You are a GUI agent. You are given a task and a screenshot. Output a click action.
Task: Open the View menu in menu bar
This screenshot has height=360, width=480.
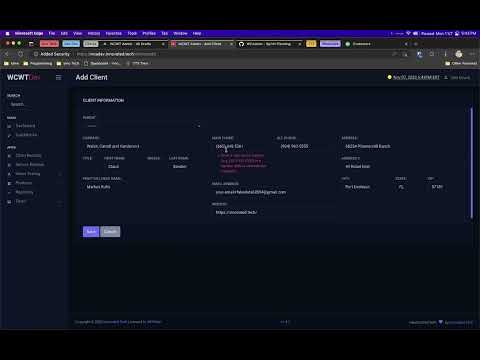pyautogui.click(x=78, y=33)
